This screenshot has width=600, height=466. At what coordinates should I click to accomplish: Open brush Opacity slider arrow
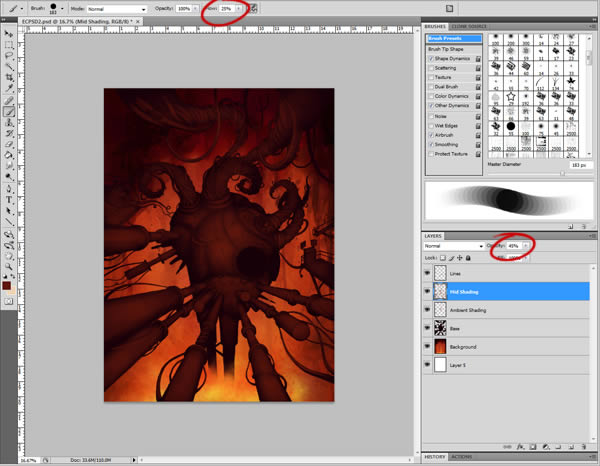196,8
